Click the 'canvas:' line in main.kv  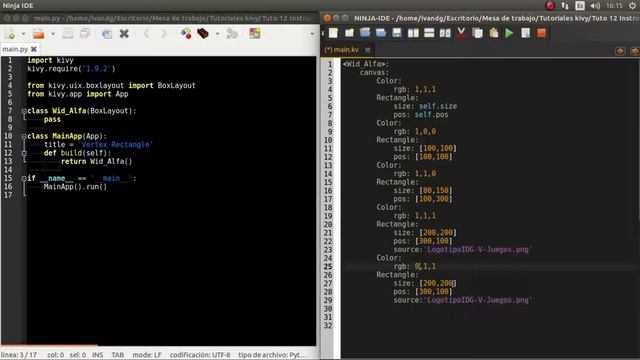coord(374,73)
